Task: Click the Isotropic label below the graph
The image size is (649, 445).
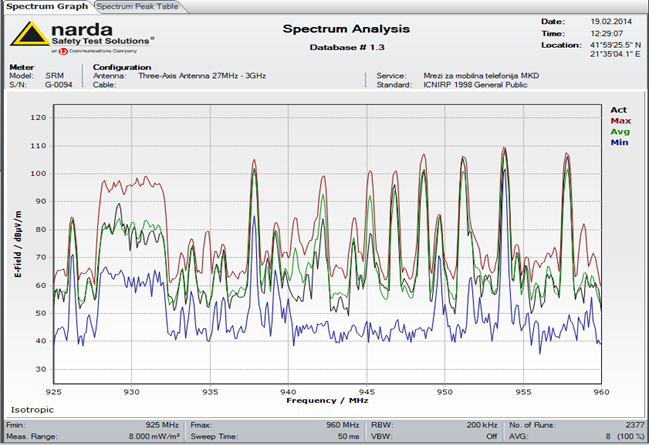Action: 32,410
